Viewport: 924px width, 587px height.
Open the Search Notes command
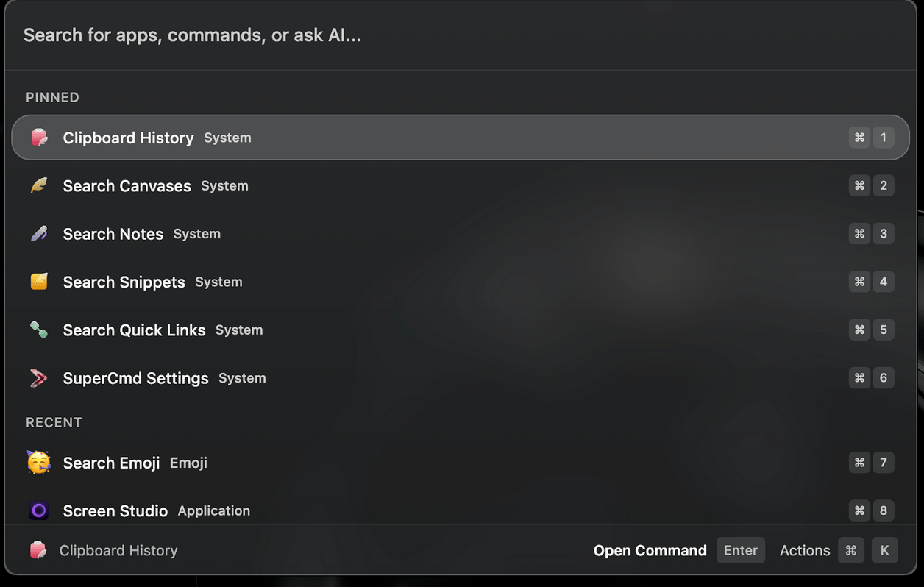[x=461, y=234]
